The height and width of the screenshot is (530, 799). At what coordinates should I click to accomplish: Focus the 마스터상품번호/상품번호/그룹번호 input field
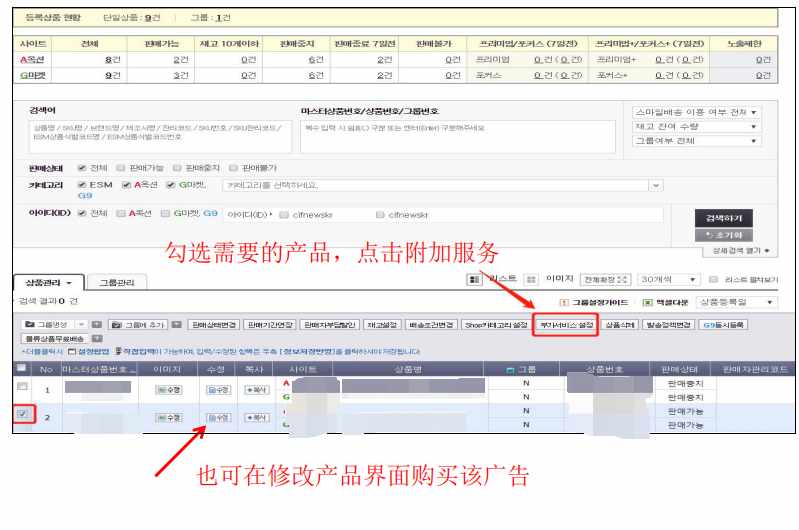tap(458, 137)
